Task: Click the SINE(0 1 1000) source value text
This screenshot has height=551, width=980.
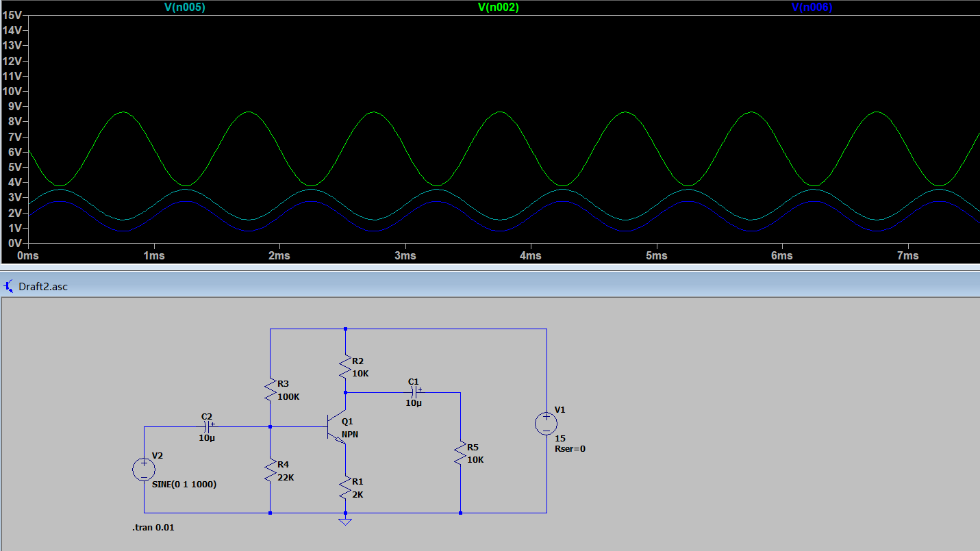Action: tap(184, 484)
